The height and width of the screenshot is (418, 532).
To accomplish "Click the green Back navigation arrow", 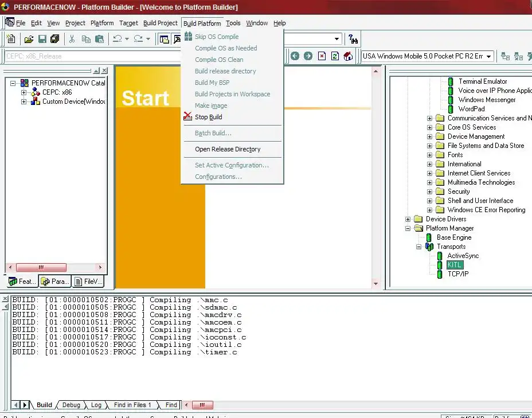I will click(295, 56).
